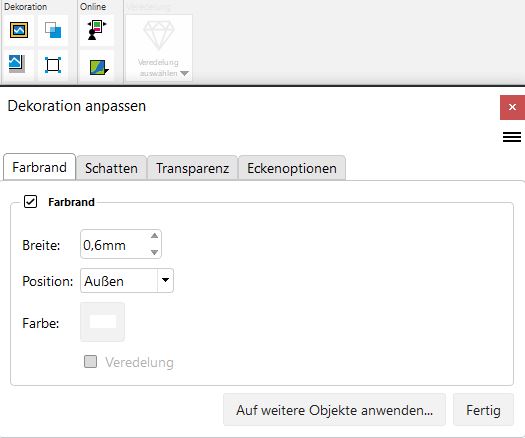The width and height of the screenshot is (525, 438).
Task: Switch to the Transparenz tab
Action: tap(193, 168)
